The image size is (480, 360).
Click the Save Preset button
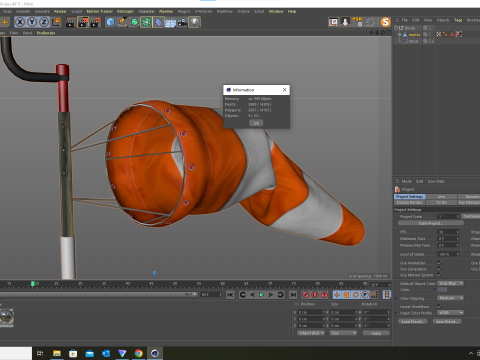447,321
